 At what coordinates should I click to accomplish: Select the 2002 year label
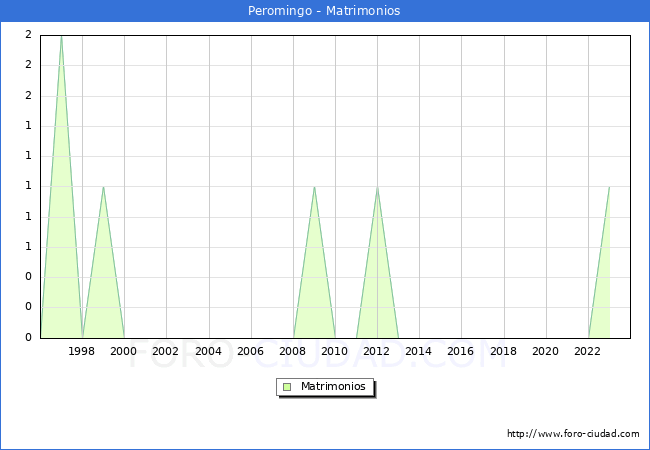pos(166,351)
